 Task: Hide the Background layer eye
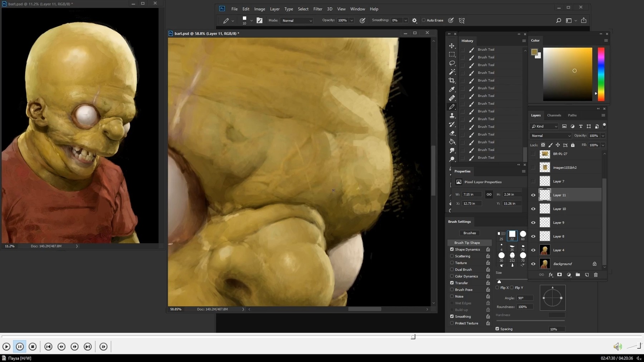[533, 264]
